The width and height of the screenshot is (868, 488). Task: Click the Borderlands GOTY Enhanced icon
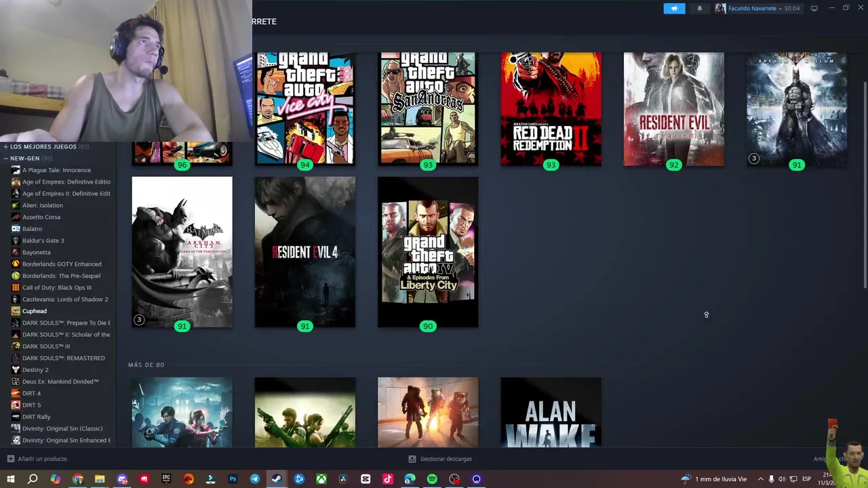(x=16, y=264)
